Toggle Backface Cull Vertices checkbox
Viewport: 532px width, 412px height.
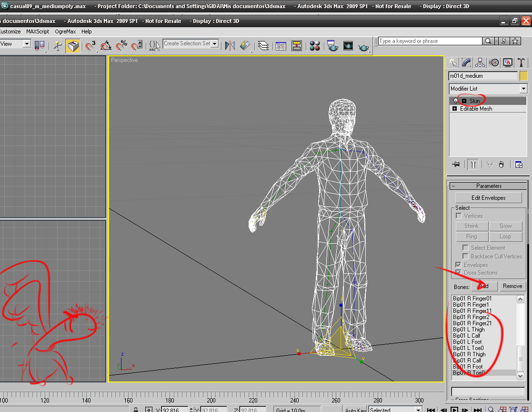[465, 256]
